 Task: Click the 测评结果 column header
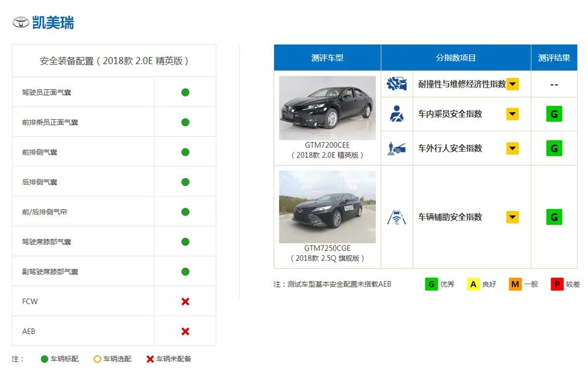click(x=554, y=58)
